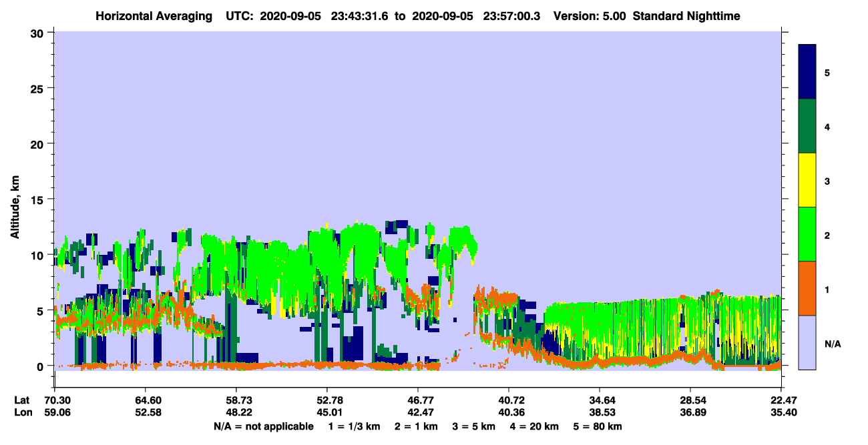This screenshot has width=868, height=445.
Task: Click the dark blue color bar segment labeled 5
Action: click(807, 71)
